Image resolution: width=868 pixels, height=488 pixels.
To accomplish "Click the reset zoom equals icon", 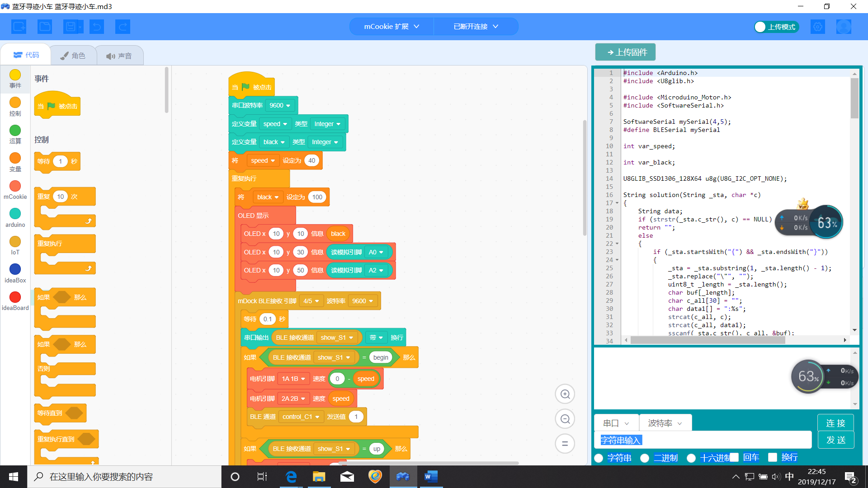I will click(565, 444).
